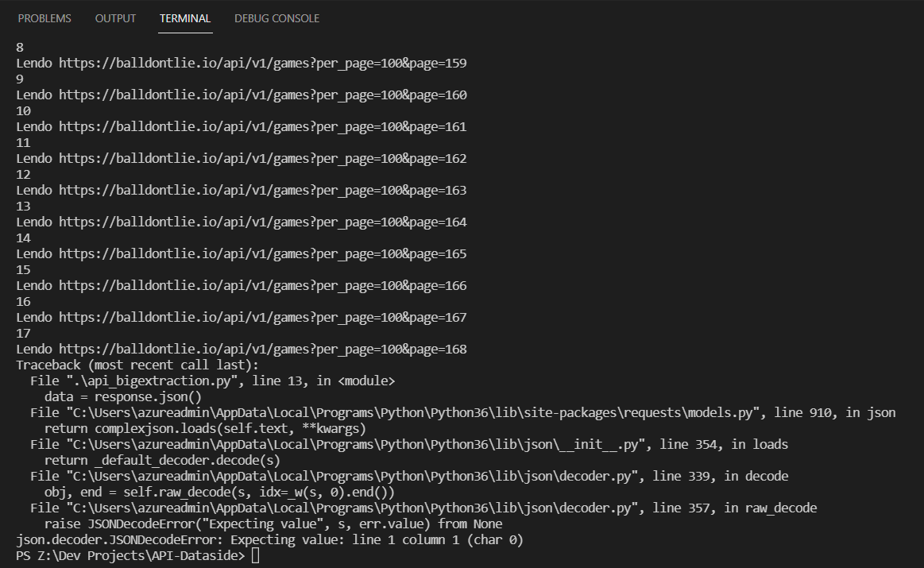Follow the balldontlie link for page=166

pos(263,286)
